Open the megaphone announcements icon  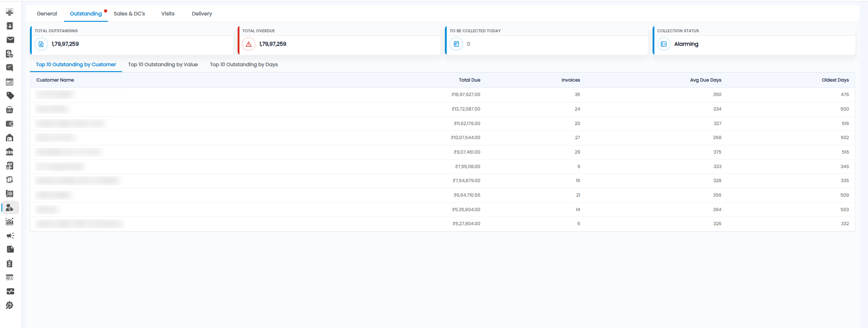[x=10, y=236]
